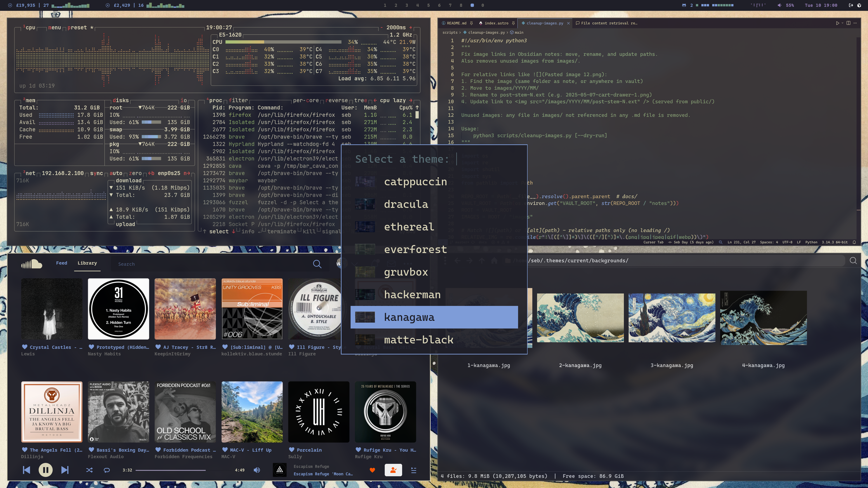
Task: Open the Python 3.14.3 interpreter selector
Action: pos(835,242)
